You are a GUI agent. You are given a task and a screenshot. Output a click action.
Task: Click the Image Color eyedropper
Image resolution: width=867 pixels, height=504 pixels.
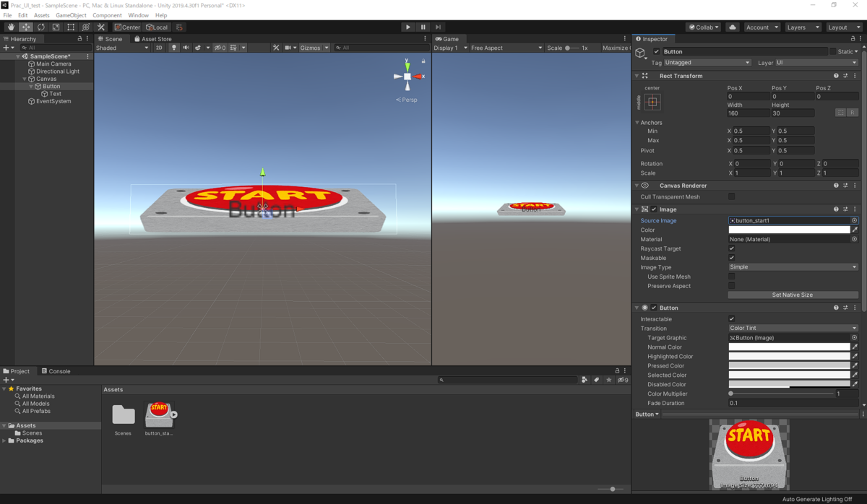(x=855, y=230)
